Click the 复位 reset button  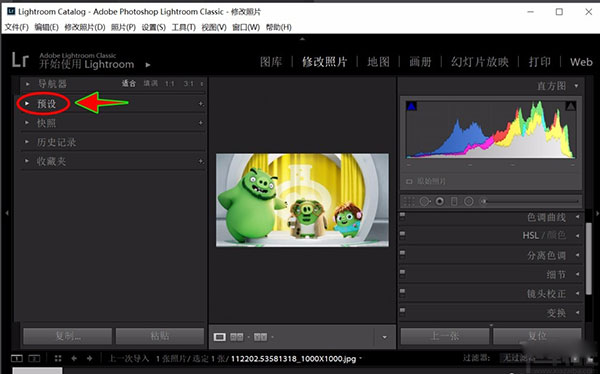click(x=537, y=336)
